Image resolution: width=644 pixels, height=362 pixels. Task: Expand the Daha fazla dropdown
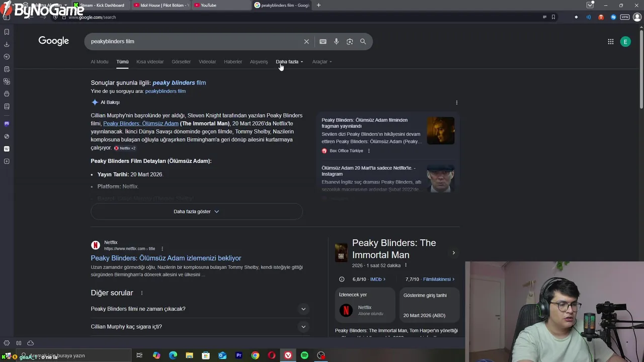coord(289,62)
